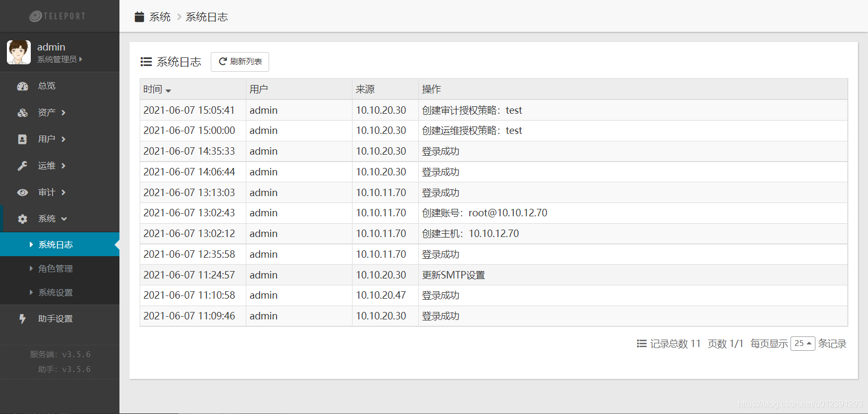Click the Teleport logo
868x414 pixels.
coord(57,16)
